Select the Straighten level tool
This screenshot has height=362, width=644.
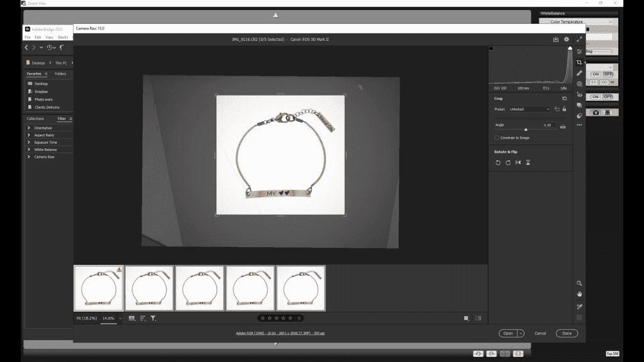coord(563,127)
